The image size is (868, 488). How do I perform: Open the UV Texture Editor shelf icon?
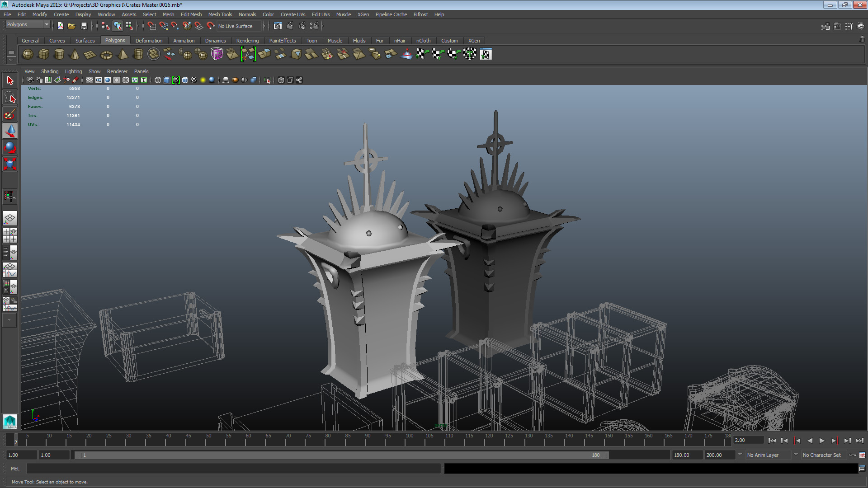tap(486, 54)
